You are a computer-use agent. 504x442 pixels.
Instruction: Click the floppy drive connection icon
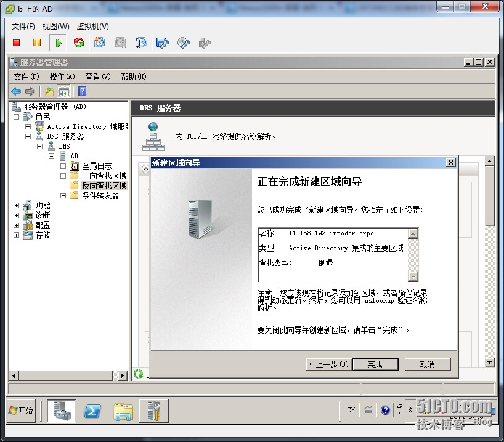click(x=162, y=43)
